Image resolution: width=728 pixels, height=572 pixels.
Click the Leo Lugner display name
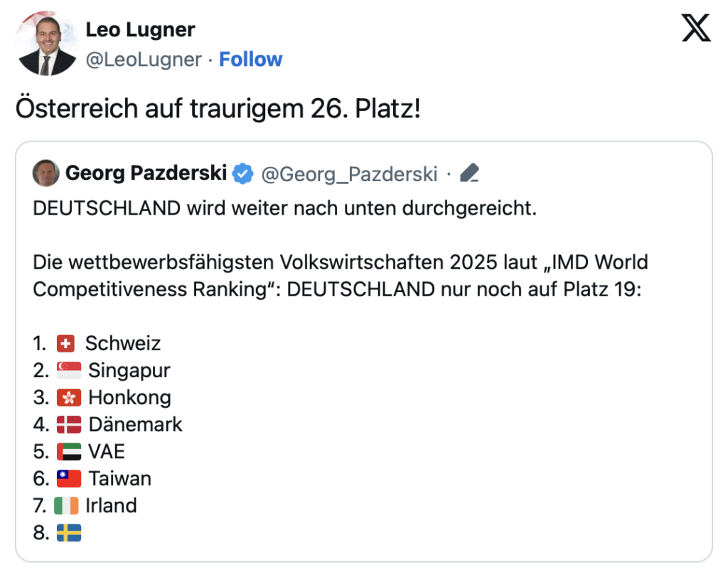pos(140,30)
